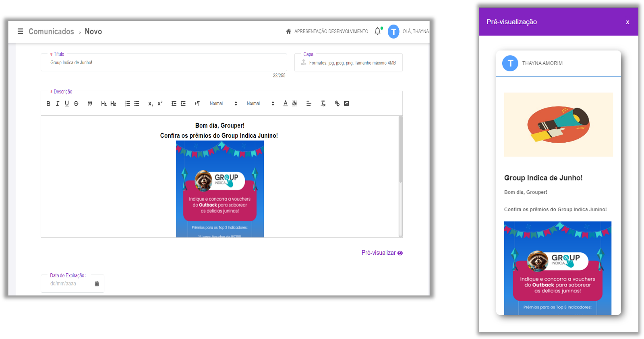Open the text background color picker

[x=295, y=104]
